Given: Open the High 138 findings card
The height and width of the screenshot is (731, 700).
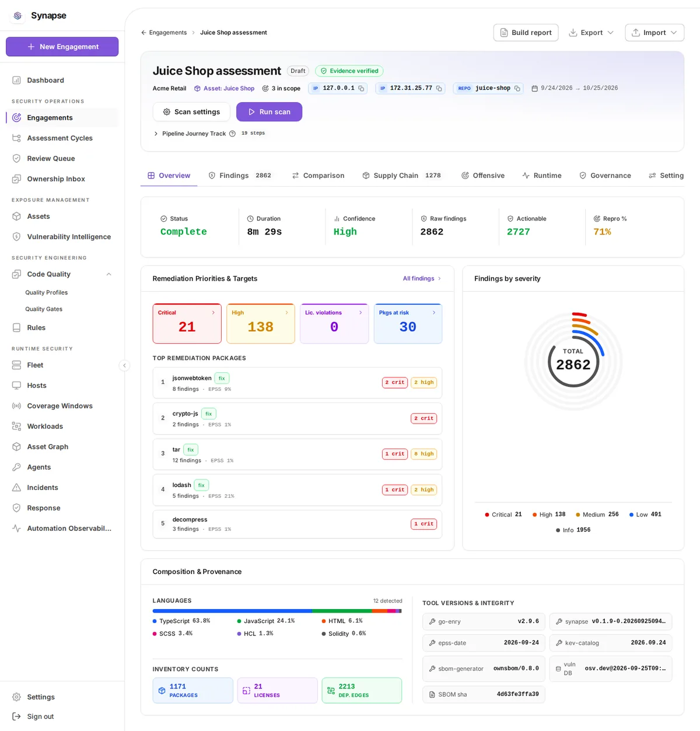Looking at the screenshot, I should click(261, 324).
